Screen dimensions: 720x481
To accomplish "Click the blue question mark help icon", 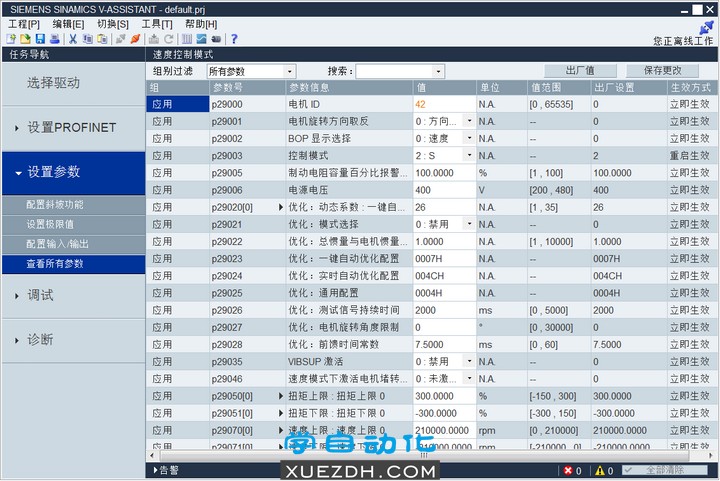I will (x=234, y=39).
